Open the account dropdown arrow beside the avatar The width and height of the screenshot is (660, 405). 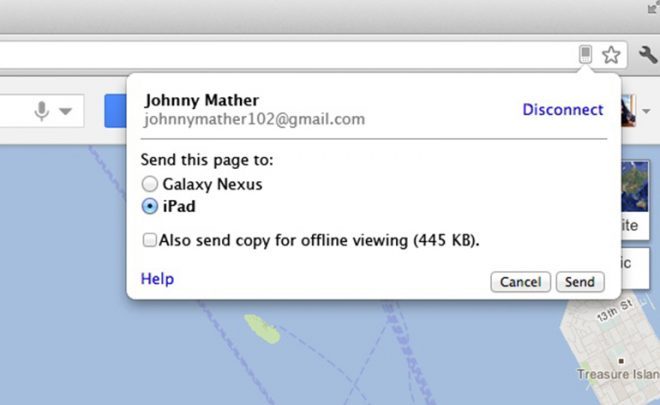[646, 111]
